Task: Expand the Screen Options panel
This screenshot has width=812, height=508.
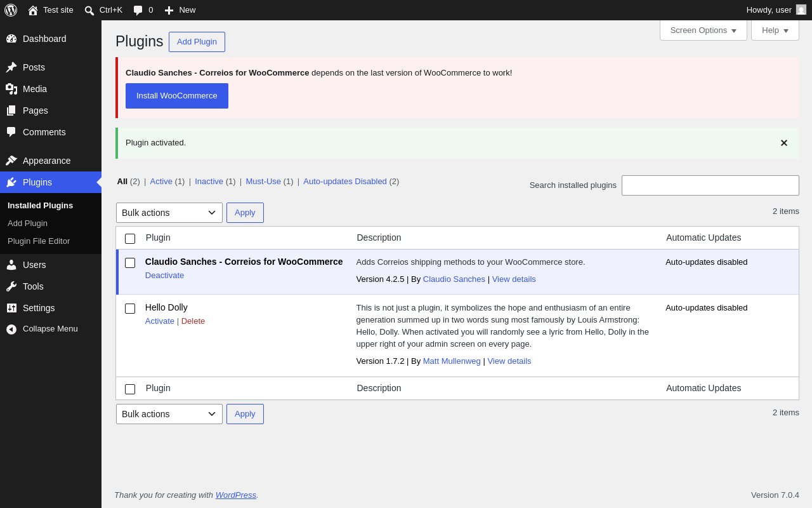Action: click(704, 30)
